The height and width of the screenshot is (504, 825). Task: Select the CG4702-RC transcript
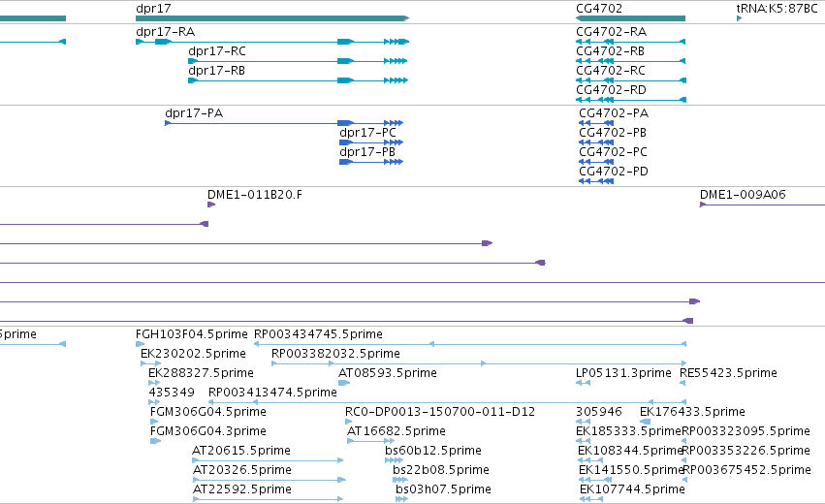point(630,80)
